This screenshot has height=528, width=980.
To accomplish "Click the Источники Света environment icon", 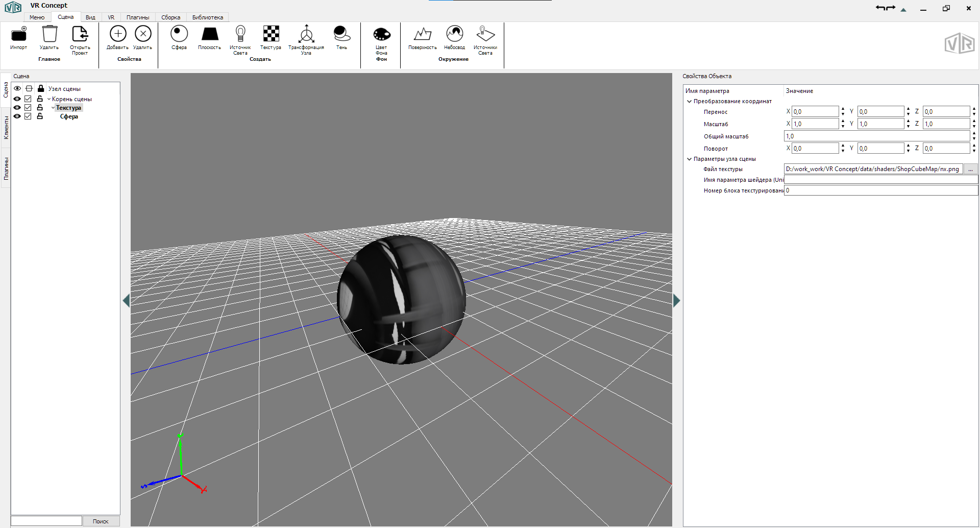I will tap(485, 34).
